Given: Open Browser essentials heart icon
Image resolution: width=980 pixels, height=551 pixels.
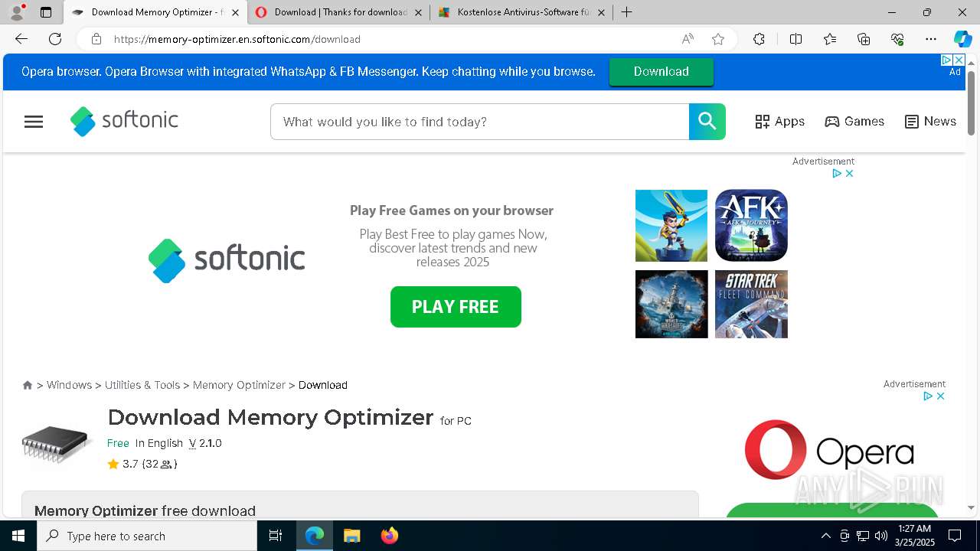Looking at the screenshot, I should tap(897, 39).
